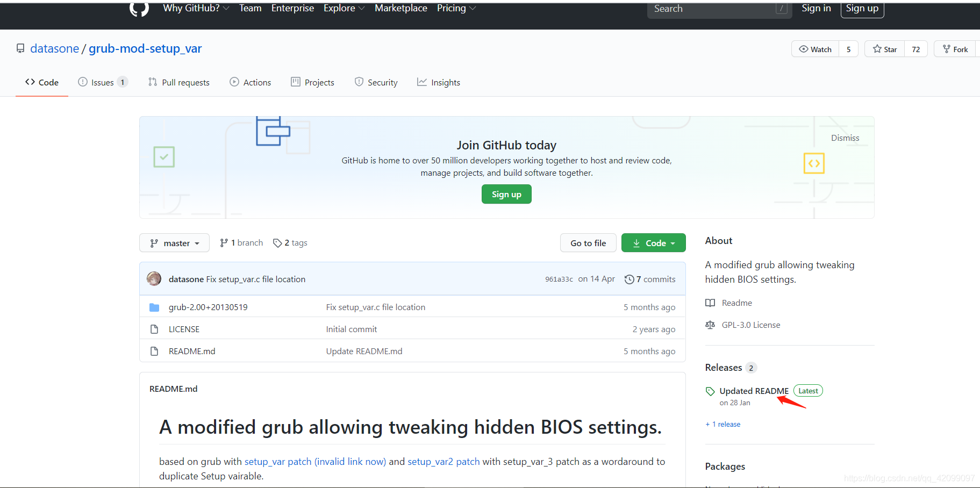View the 5 watchers count
Screen dimensions: 980x488
click(849, 49)
